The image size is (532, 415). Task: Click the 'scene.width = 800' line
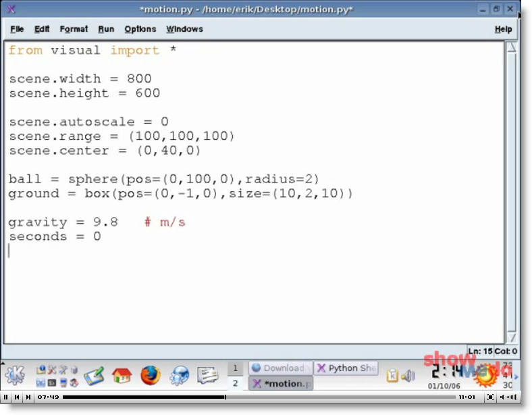(80, 79)
